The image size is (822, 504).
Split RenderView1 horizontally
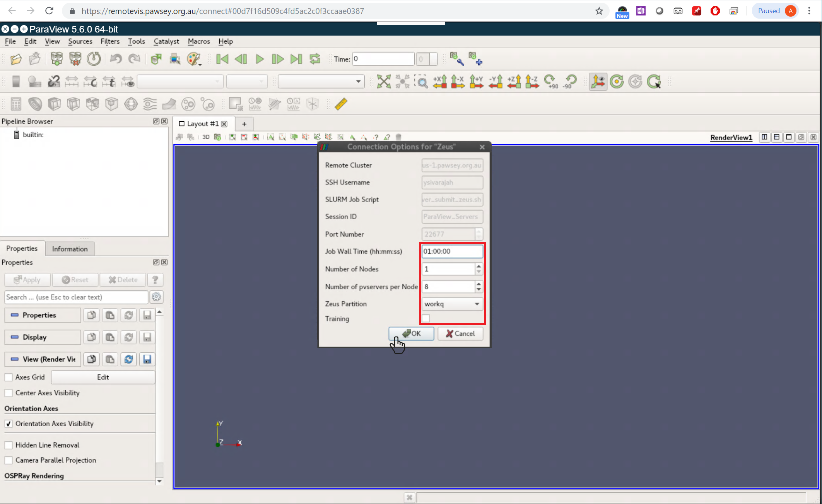click(764, 137)
